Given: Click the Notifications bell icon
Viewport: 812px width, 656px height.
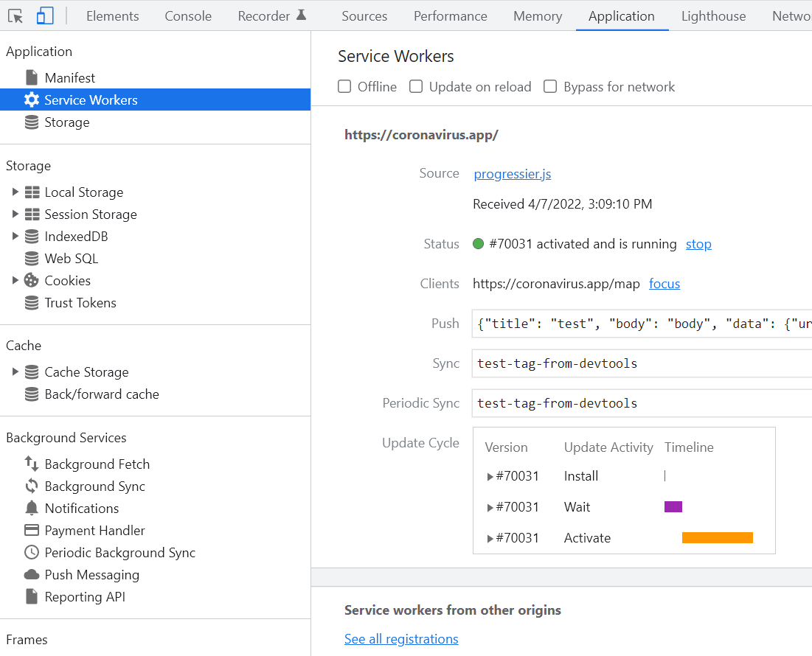Looking at the screenshot, I should (32, 508).
